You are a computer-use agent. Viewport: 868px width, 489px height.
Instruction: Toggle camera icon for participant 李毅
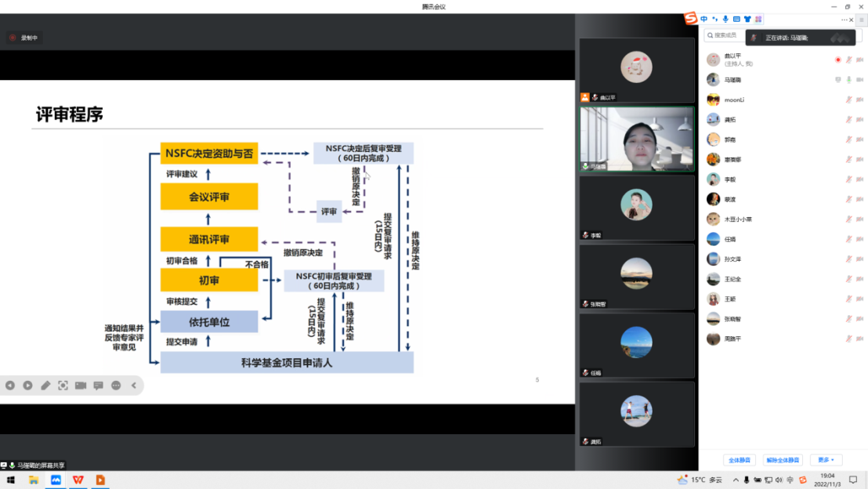coord(859,179)
